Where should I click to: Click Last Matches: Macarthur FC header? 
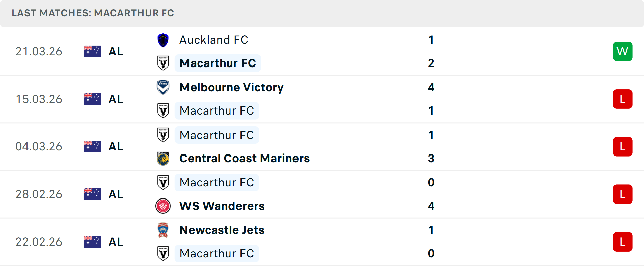[93, 13]
